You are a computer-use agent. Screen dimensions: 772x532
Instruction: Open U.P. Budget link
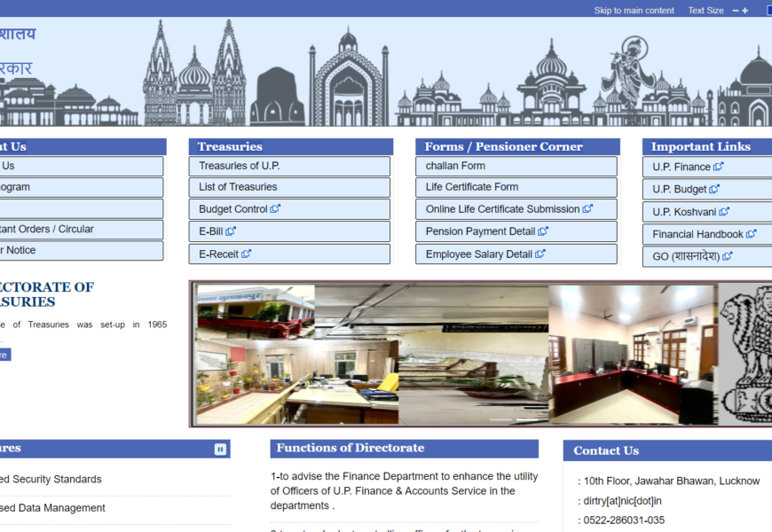point(680,189)
